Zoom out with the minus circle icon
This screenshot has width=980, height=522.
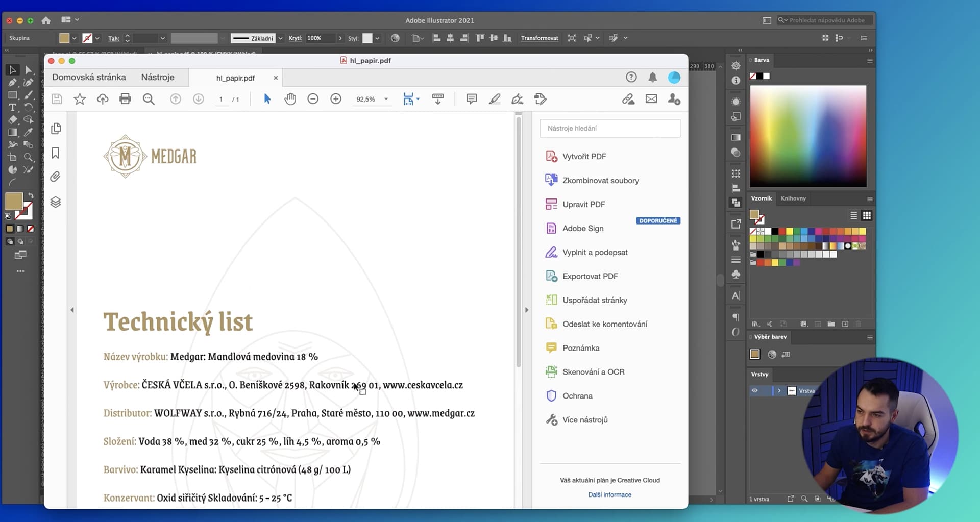313,99
